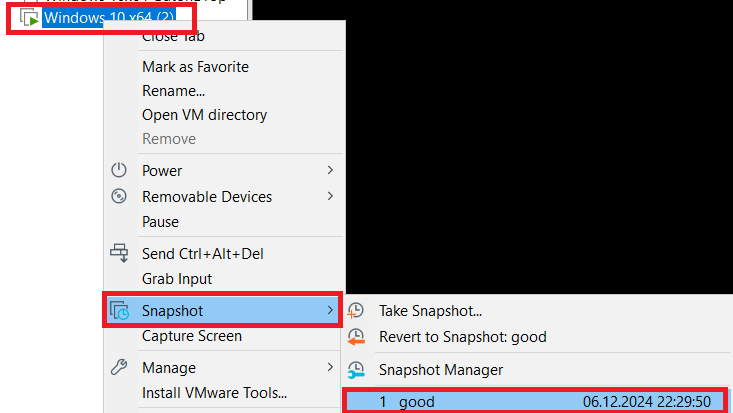The width and height of the screenshot is (733, 413).
Task: Click the Send Ctrl+Alt+Del keyboard icon
Action: click(120, 254)
